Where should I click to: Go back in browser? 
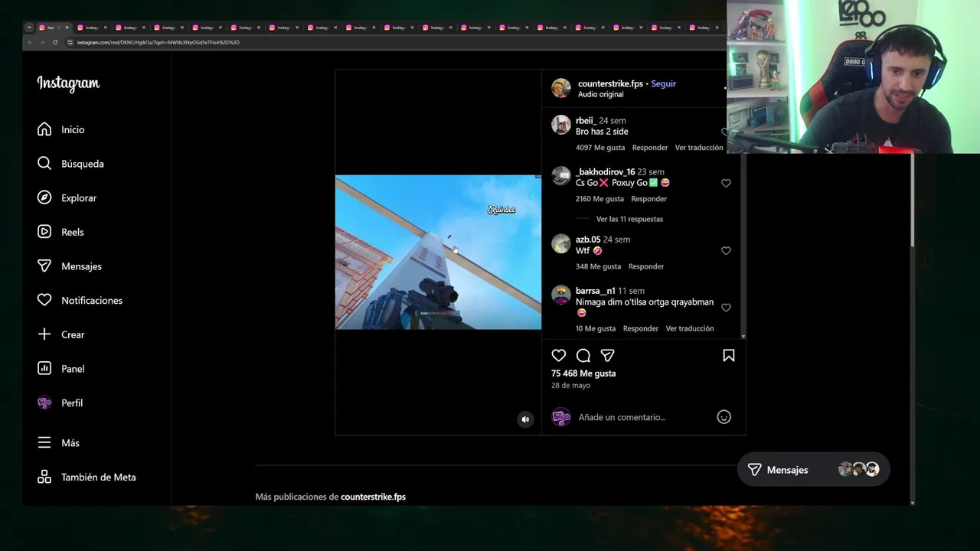click(x=31, y=42)
